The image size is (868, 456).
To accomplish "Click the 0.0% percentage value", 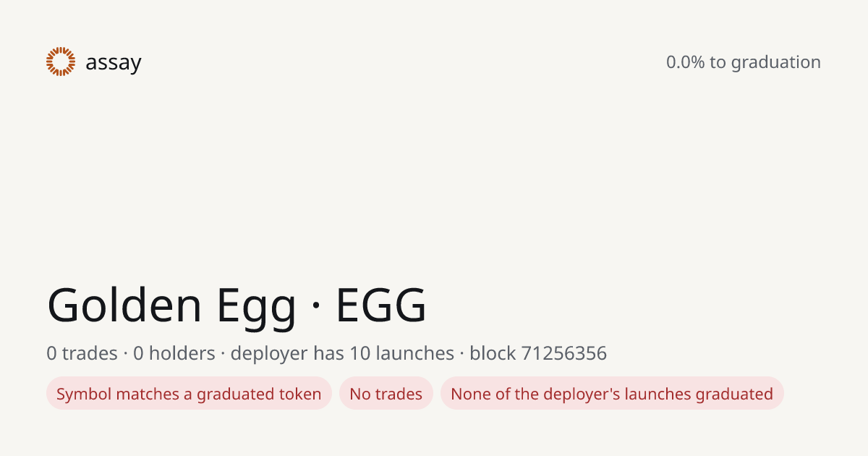I will 686,62.
